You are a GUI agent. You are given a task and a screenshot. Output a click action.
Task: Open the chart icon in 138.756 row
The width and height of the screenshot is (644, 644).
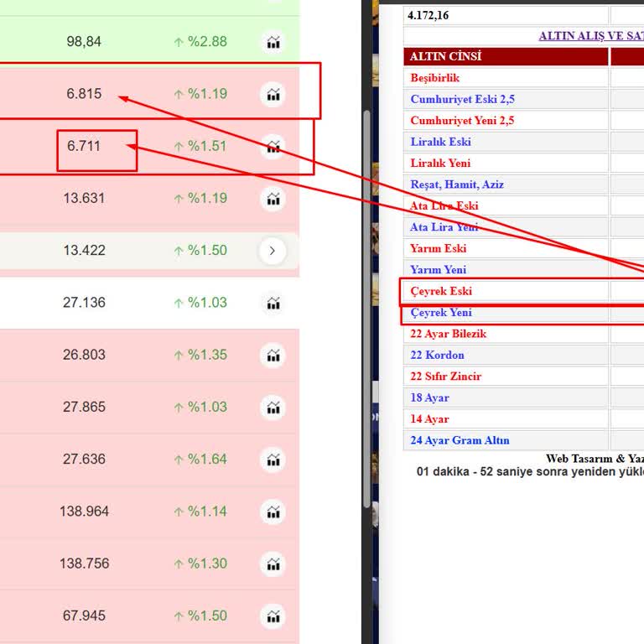[273, 563]
